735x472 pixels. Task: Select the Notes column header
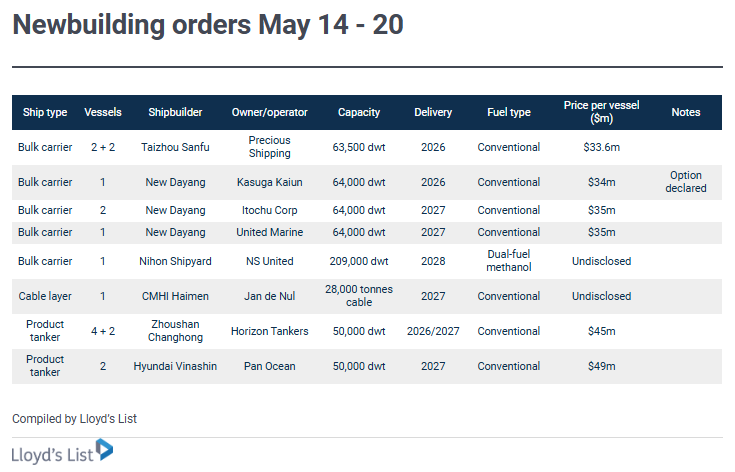[x=686, y=113]
